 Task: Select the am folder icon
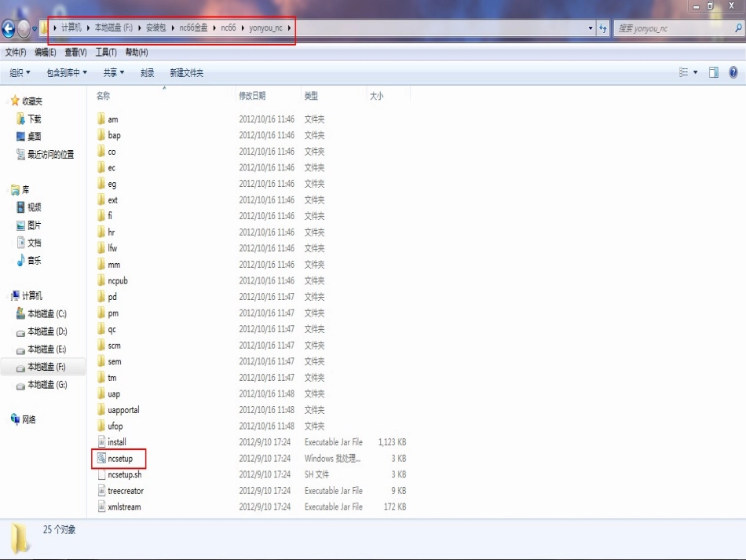[101, 119]
